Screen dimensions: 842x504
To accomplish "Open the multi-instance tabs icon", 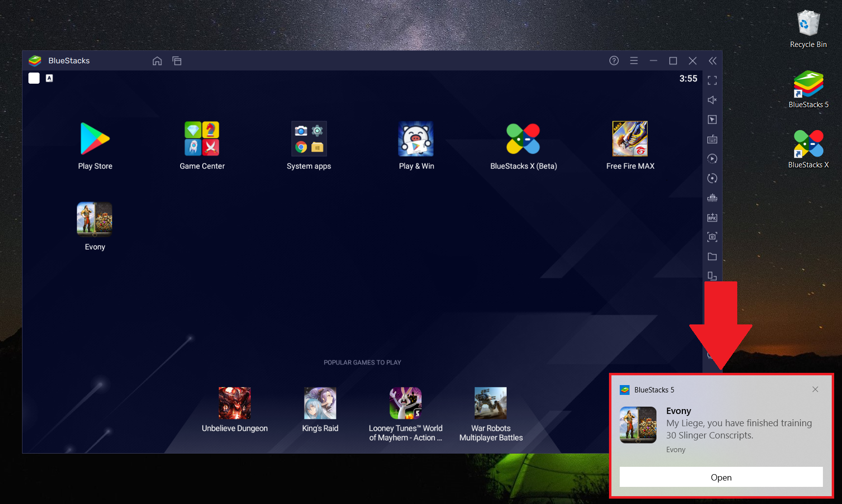I will point(177,61).
